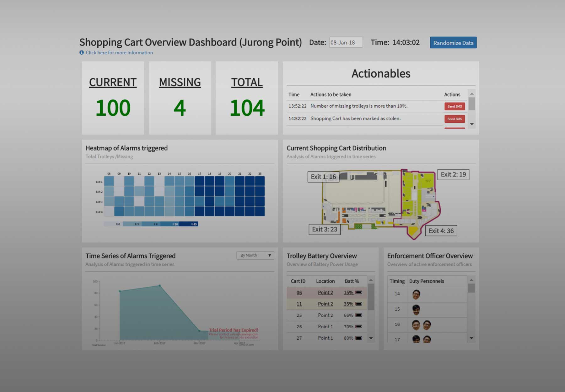This screenshot has height=392, width=565.
Task: Click officer avatar for timing 15
Action: tap(416, 310)
